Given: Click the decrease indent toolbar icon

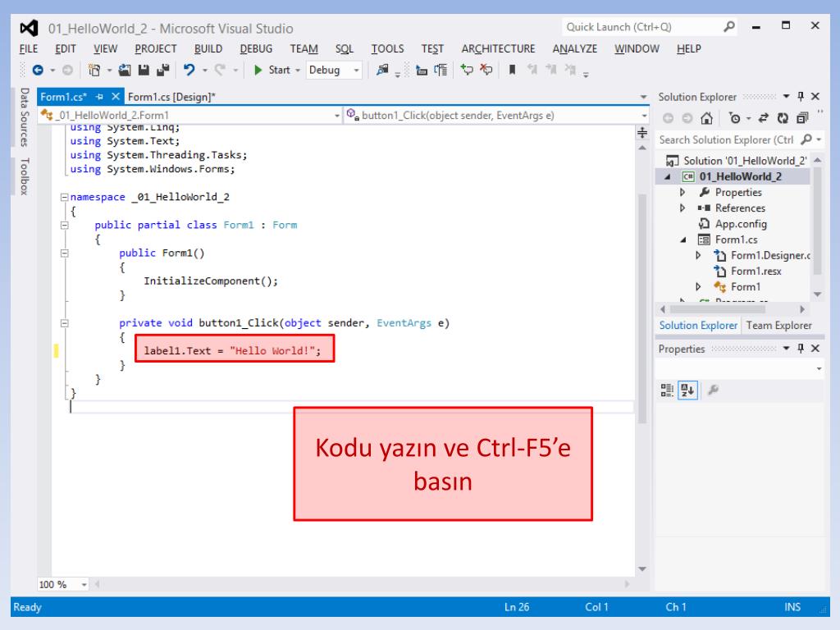Looking at the screenshot, I should tap(422, 71).
